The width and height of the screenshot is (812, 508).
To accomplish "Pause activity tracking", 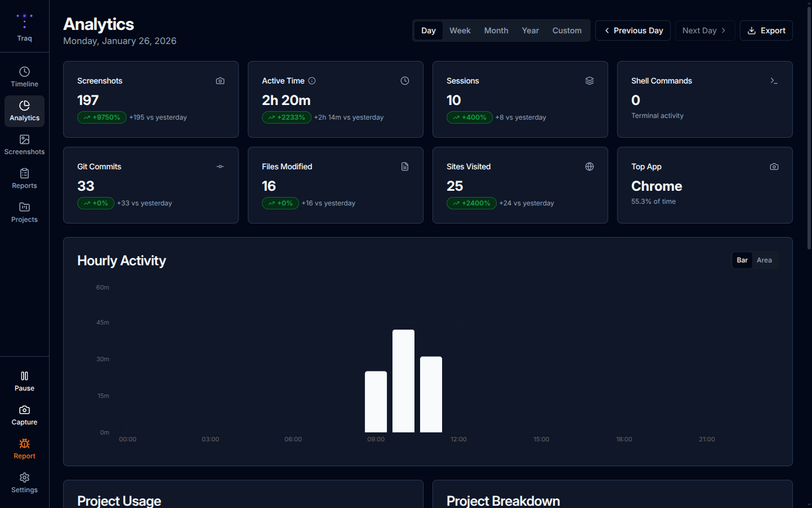I will (x=24, y=380).
